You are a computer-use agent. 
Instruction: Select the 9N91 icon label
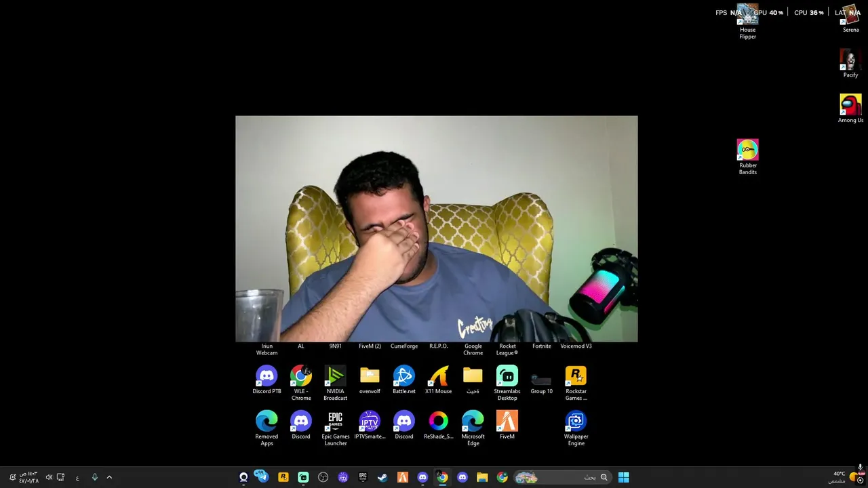pos(335,346)
